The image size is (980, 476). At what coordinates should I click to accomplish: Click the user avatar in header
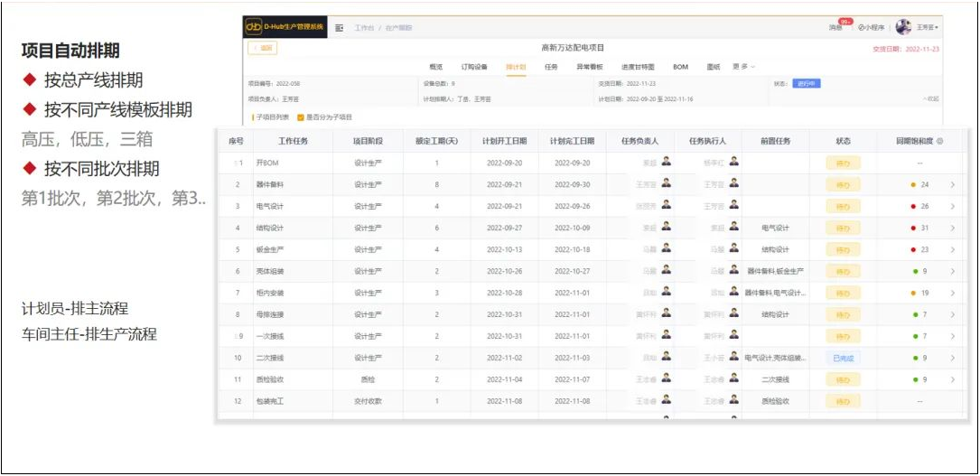[x=903, y=27]
